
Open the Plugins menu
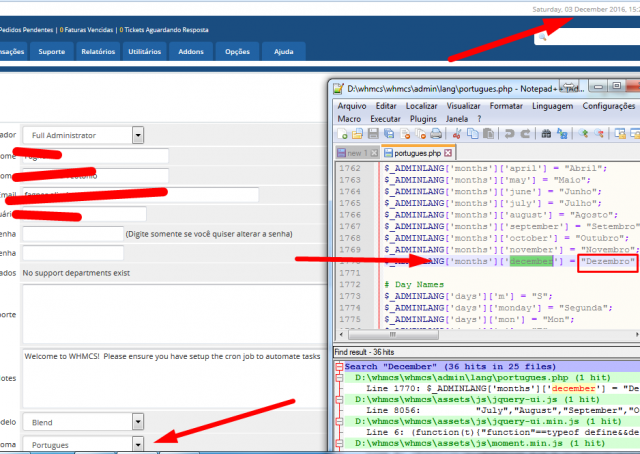tap(423, 119)
